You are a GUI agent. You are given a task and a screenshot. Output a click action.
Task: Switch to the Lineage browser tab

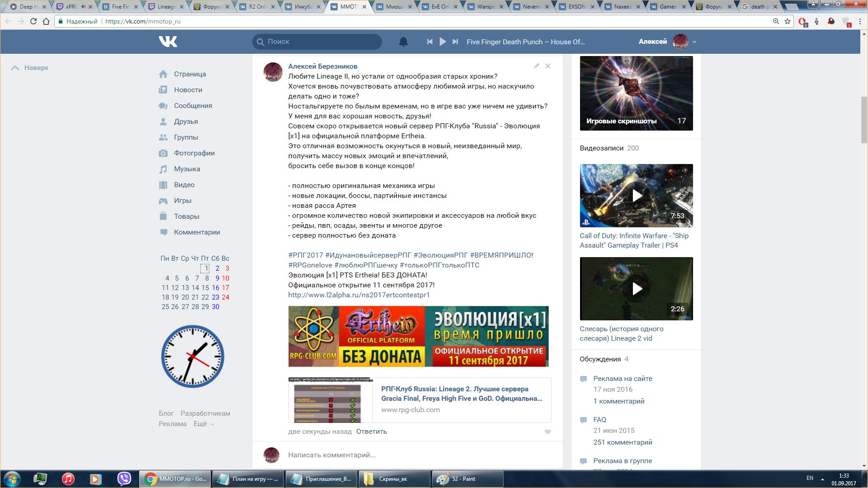click(166, 6)
